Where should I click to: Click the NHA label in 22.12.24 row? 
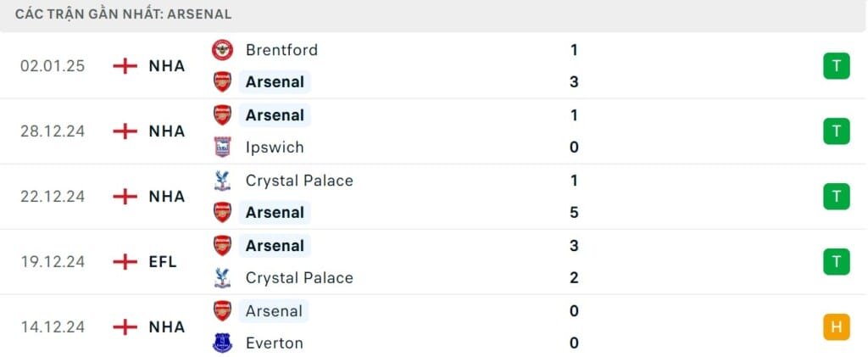166,197
